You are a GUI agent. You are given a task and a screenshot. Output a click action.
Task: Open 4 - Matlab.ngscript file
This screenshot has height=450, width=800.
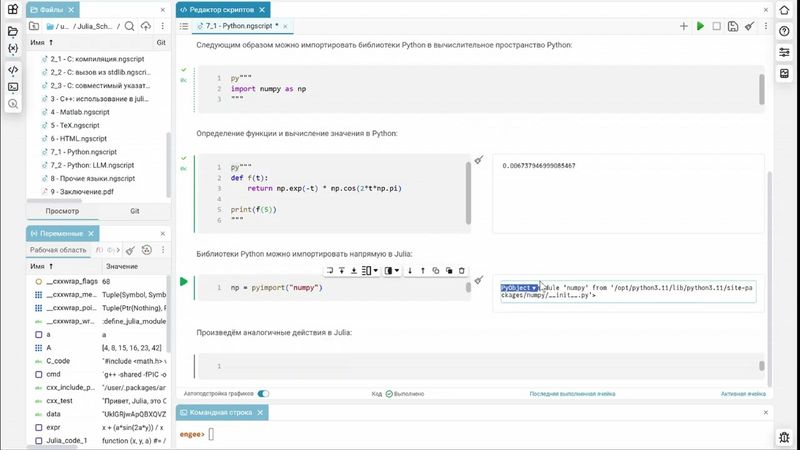(80, 112)
